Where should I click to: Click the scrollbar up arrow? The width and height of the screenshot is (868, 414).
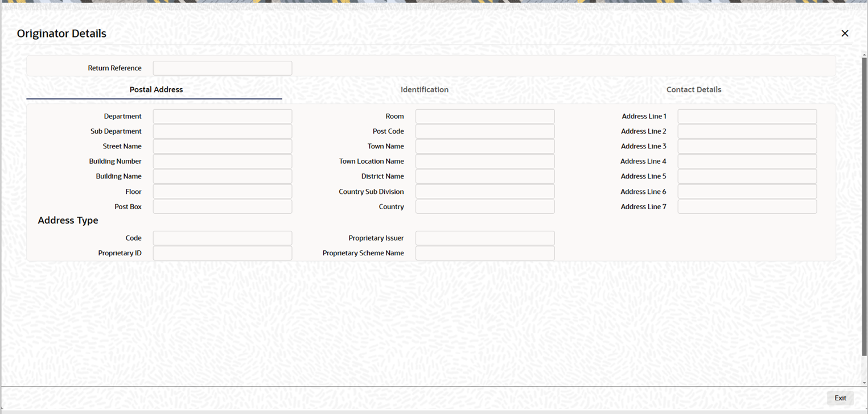(x=864, y=54)
